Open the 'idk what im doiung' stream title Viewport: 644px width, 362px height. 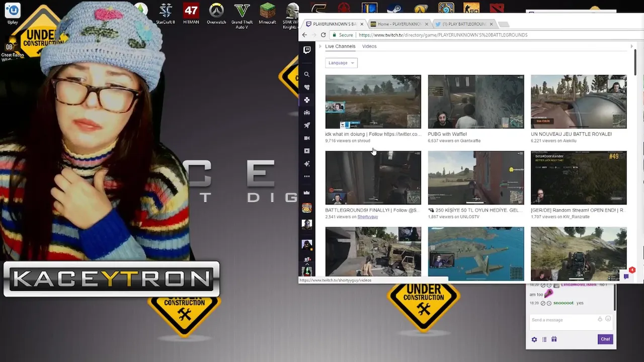373,134
